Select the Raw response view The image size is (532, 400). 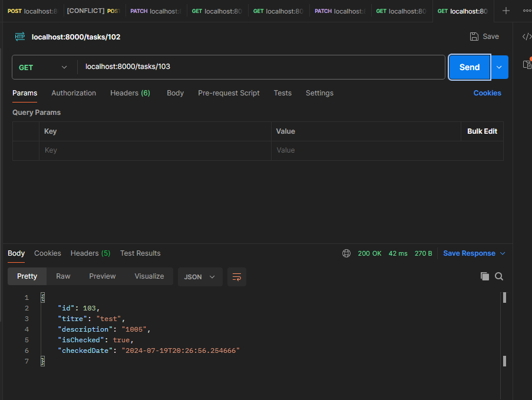(x=63, y=276)
